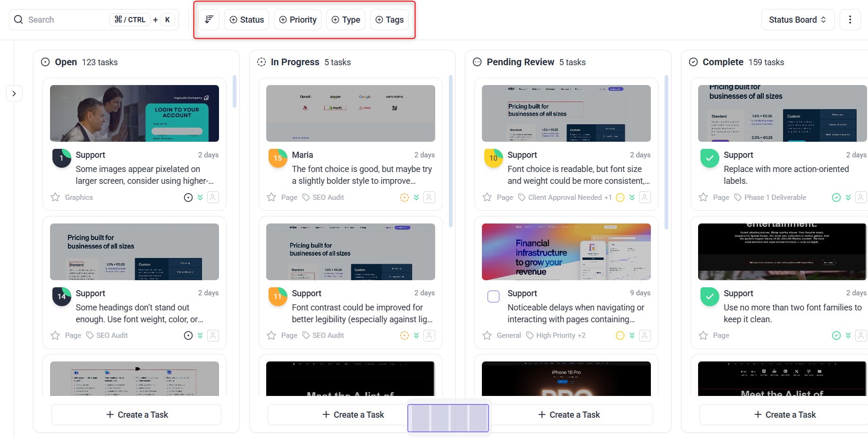Create a task in Open column

(136, 414)
